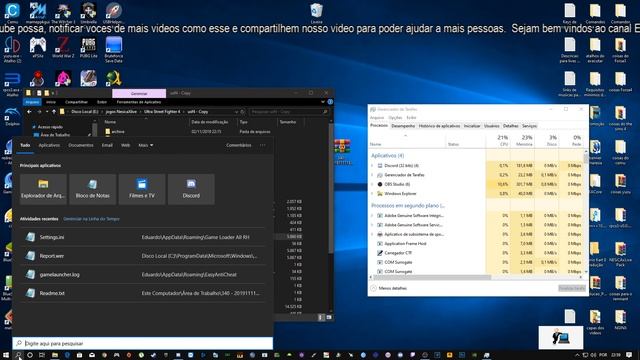Open Task View from the taskbar
The image size is (640, 360).
point(42,355)
